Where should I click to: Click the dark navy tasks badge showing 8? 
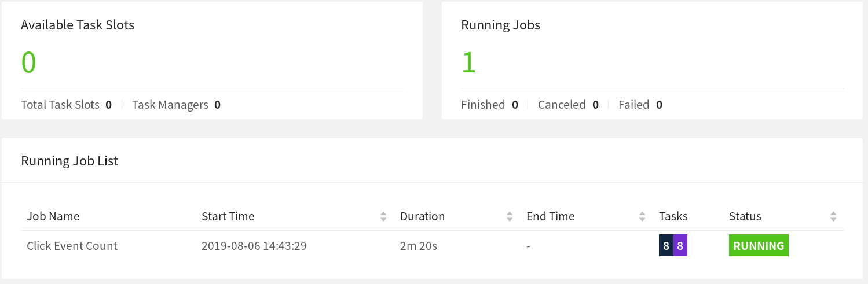pos(666,246)
